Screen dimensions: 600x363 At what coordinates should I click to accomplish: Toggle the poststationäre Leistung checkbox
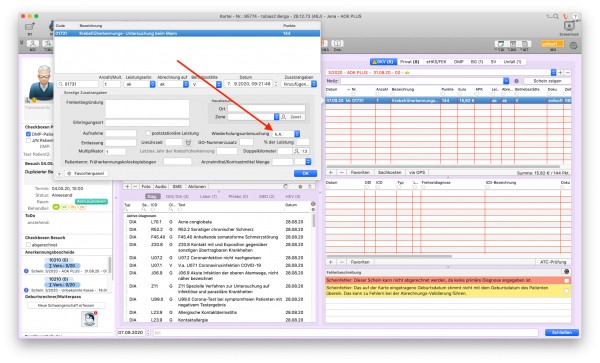tap(148, 133)
